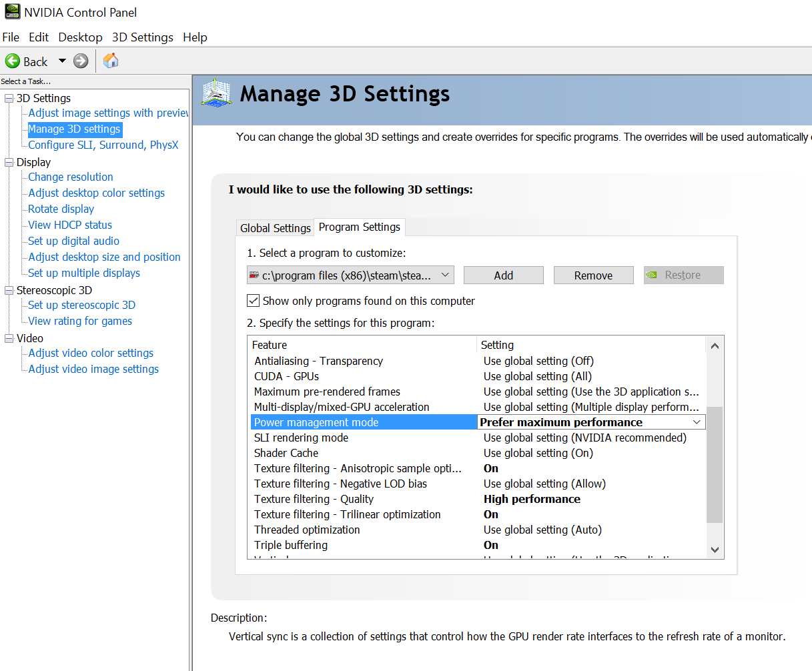Select Manage 3D settings in tree

tap(75, 129)
